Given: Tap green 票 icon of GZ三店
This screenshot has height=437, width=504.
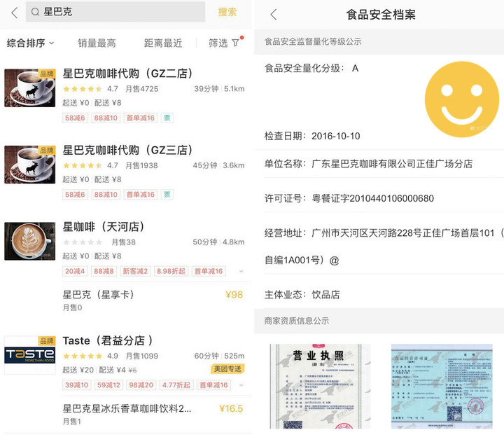Looking at the screenshot, I should coord(167,195).
